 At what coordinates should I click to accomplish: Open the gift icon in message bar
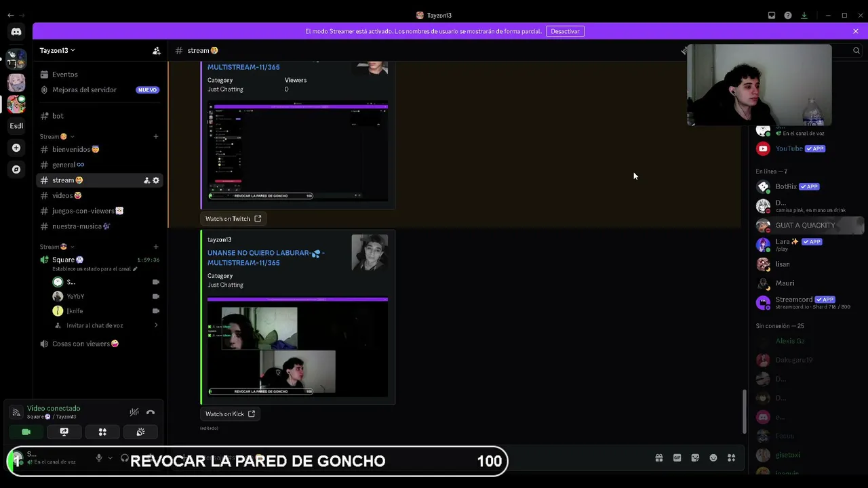click(658, 458)
